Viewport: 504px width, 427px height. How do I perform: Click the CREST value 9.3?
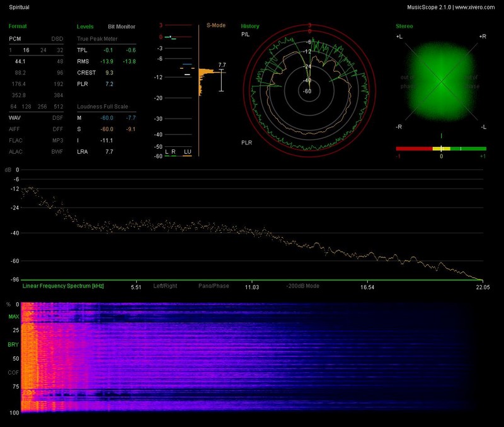[x=109, y=73]
